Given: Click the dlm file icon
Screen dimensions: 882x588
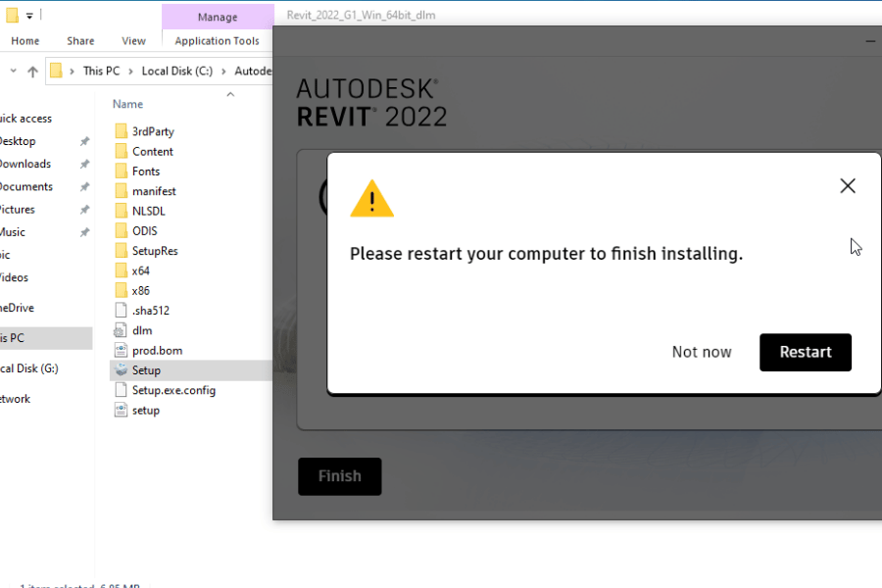Looking at the screenshot, I should [121, 330].
